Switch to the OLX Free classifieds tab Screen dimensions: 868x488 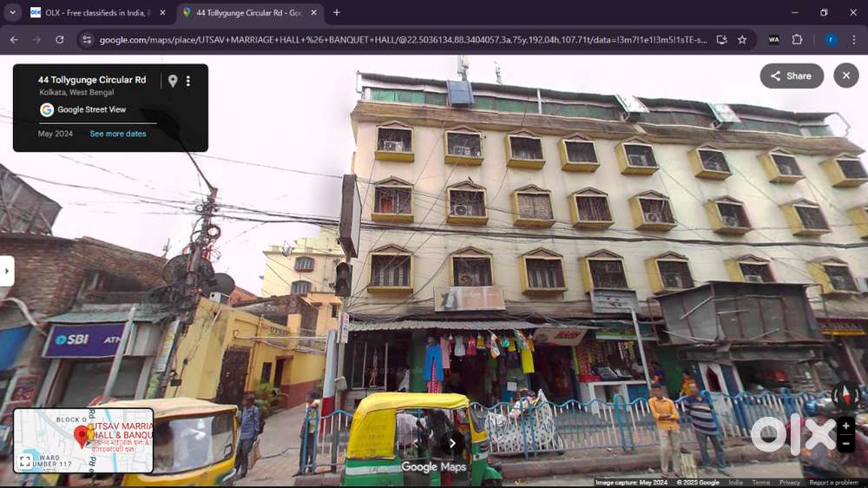(x=97, y=13)
